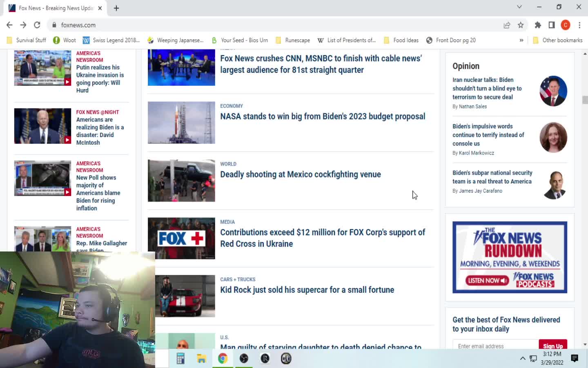Open the NASA 2023 budget proposal article
The image size is (588, 368).
coord(323,117)
